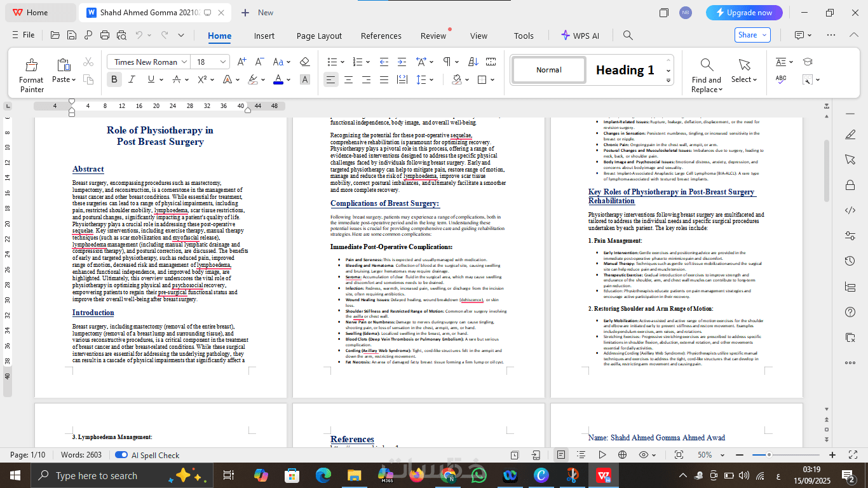Image resolution: width=868 pixels, height=488 pixels.
Task: Open the References tab
Action: 381,36
